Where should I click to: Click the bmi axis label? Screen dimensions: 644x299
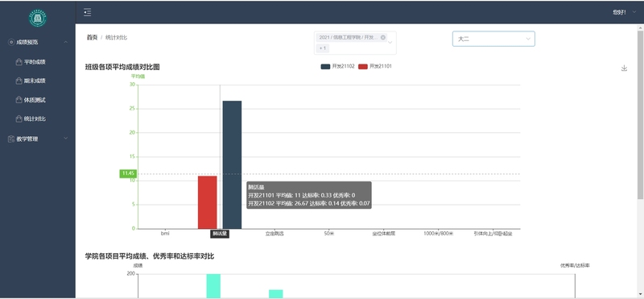point(165,234)
